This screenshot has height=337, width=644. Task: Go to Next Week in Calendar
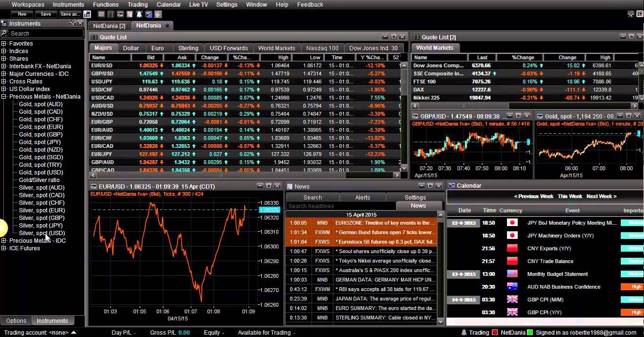pyautogui.click(x=601, y=196)
